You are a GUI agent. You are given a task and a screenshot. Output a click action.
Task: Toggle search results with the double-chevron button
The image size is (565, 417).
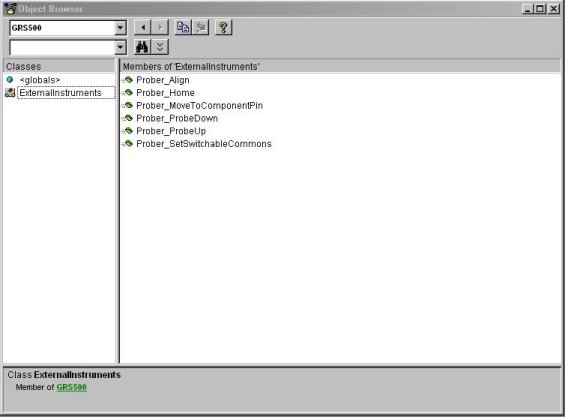pyautogui.click(x=160, y=47)
